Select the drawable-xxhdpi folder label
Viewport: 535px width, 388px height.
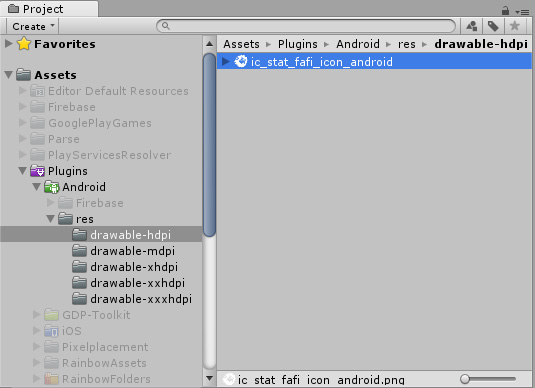pos(138,283)
